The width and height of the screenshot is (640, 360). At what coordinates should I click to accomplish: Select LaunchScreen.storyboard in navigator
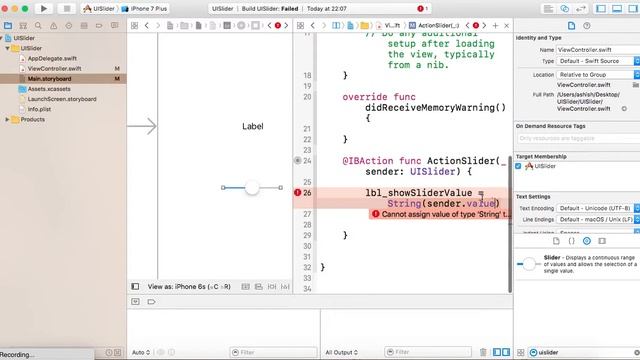click(x=62, y=99)
